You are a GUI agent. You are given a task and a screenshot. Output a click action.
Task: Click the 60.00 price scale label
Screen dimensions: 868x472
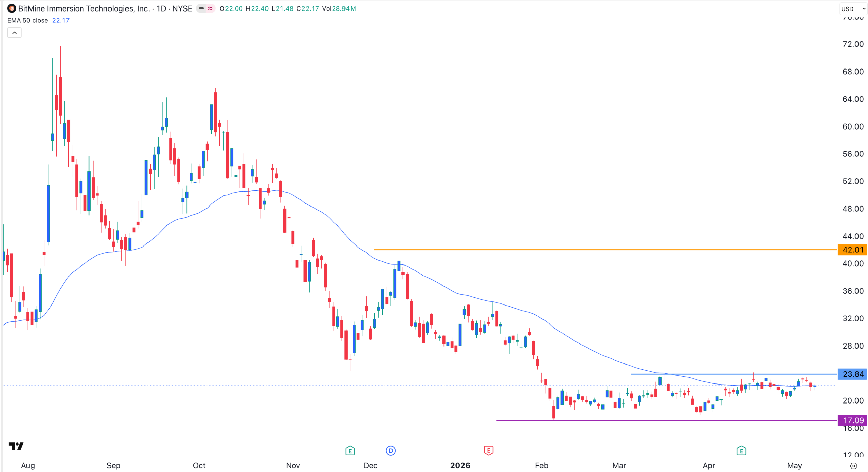tap(853, 126)
